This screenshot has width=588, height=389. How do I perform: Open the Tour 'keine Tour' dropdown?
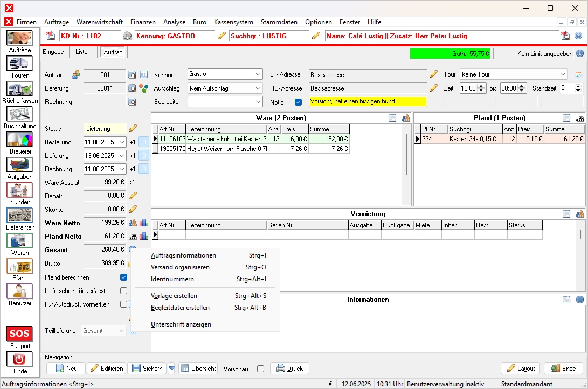tap(563, 74)
